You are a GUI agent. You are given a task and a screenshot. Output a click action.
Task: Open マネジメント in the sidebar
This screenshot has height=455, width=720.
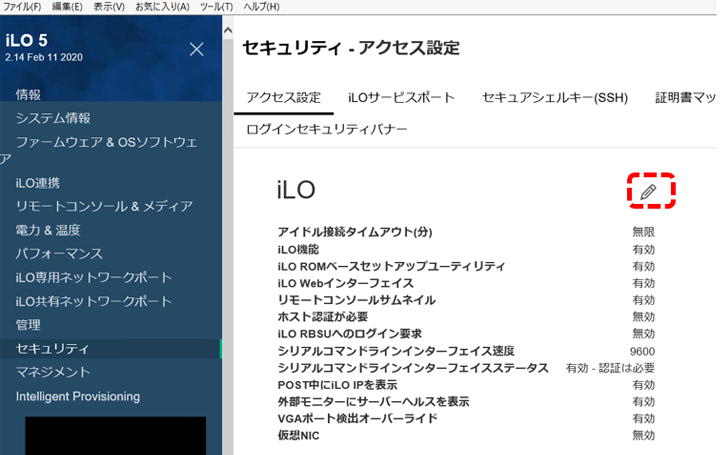pyautogui.click(x=53, y=372)
